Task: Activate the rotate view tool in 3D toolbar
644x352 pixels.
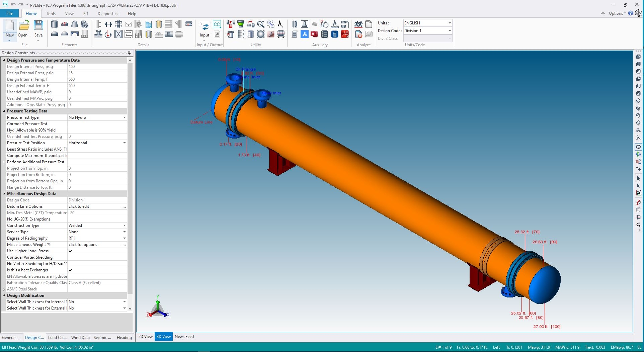Action: pyautogui.click(x=638, y=147)
